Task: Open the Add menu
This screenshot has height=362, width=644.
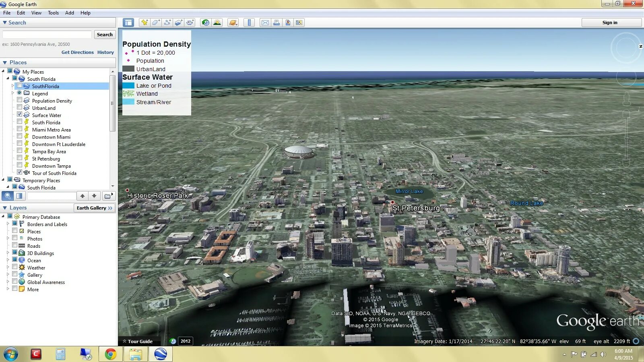Action: point(70,13)
